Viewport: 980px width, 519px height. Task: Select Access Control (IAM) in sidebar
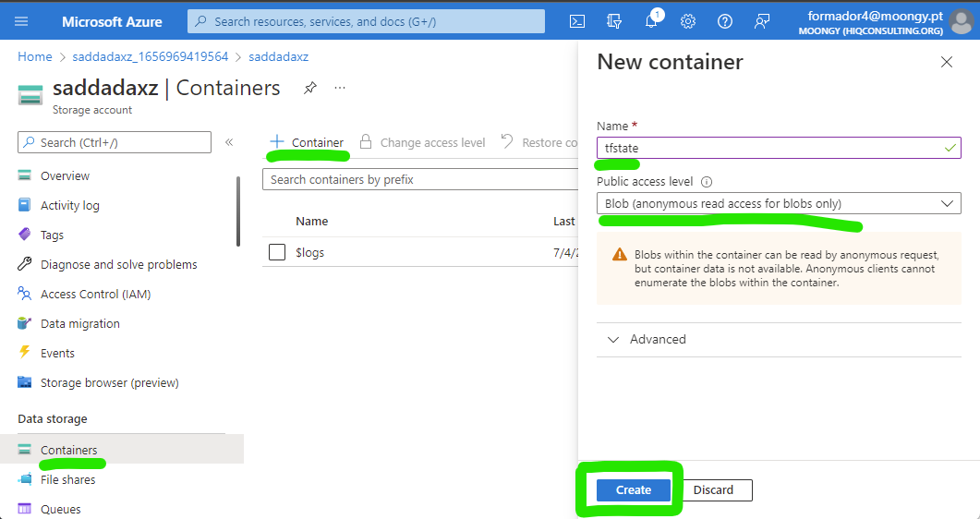95,294
